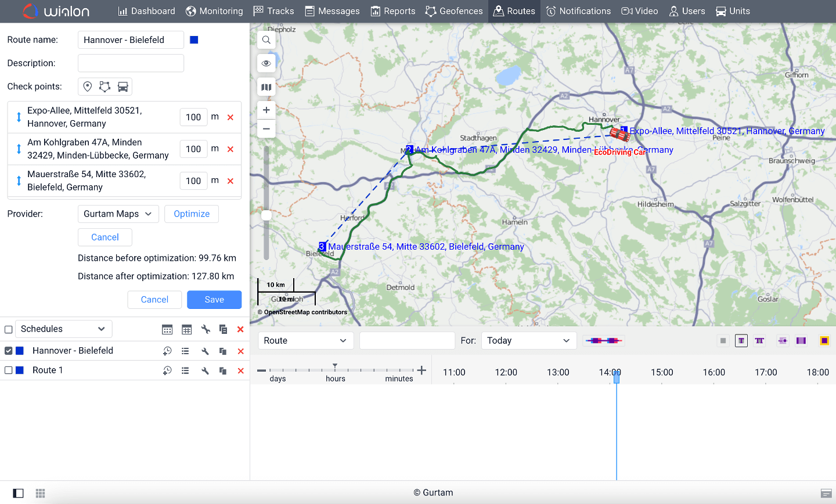Select the location checkpoint type icon

[x=87, y=86]
